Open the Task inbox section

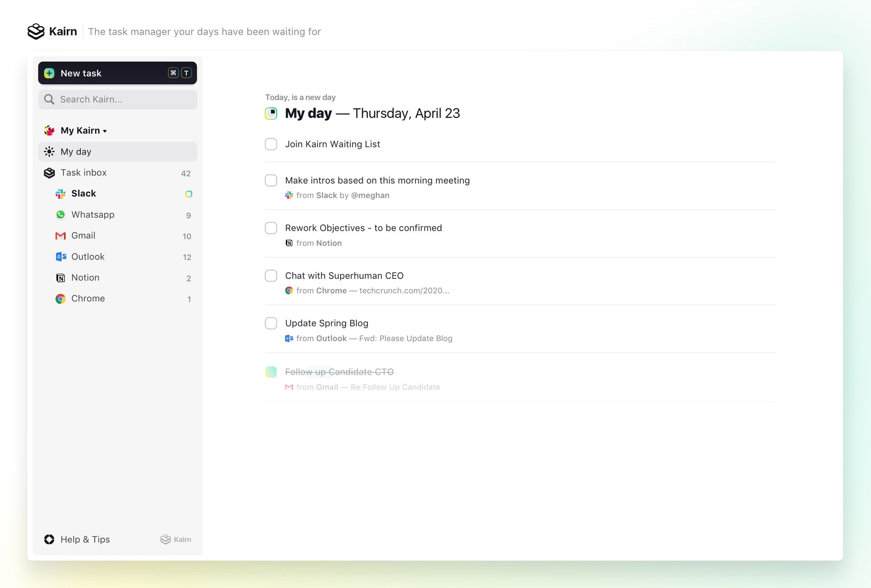(83, 173)
